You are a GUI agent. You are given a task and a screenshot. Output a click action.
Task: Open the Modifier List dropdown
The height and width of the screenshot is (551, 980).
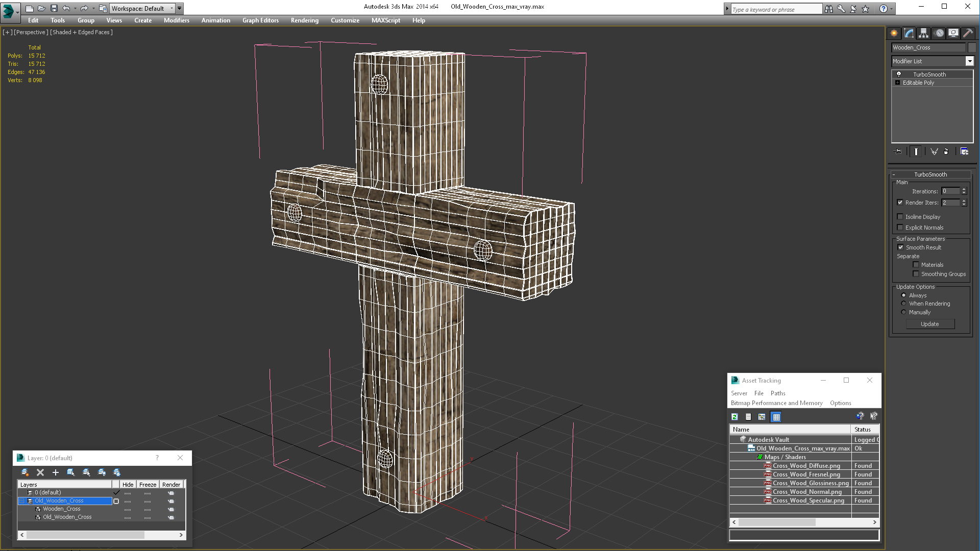969,61
